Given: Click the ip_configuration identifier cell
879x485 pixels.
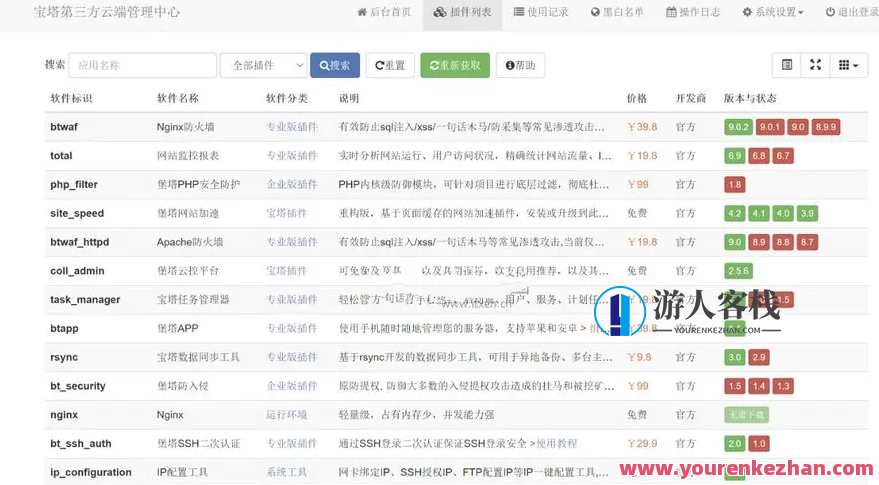Looking at the screenshot, I should [91, 472].
